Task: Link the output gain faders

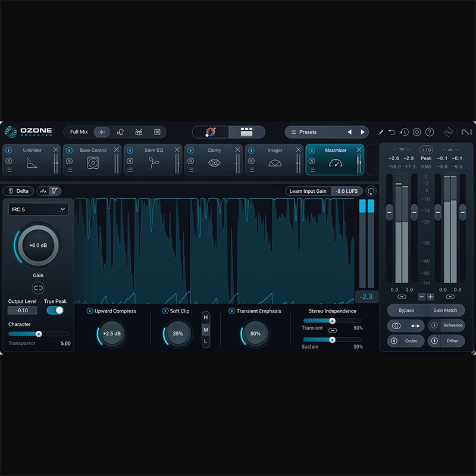Action: [450, 297]
